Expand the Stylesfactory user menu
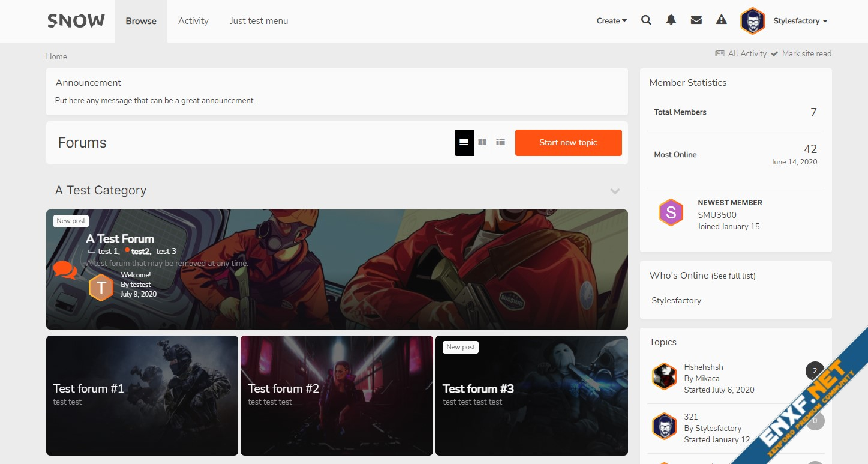The height and width of the screenshot is (464, 868). pyautogui.click(x=800, y=21)
